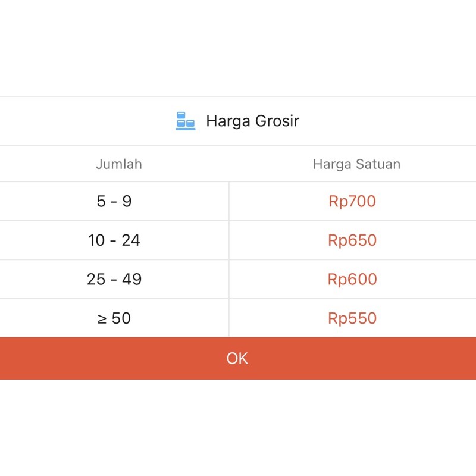Click the Jumlah column header
476x476 pixels.
click(118, 164)
